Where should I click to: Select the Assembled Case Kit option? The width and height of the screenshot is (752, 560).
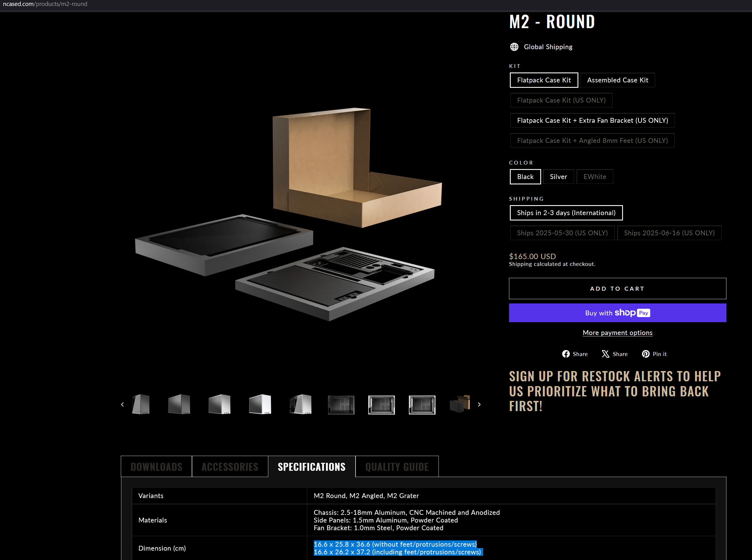click(x=617, y=80)
